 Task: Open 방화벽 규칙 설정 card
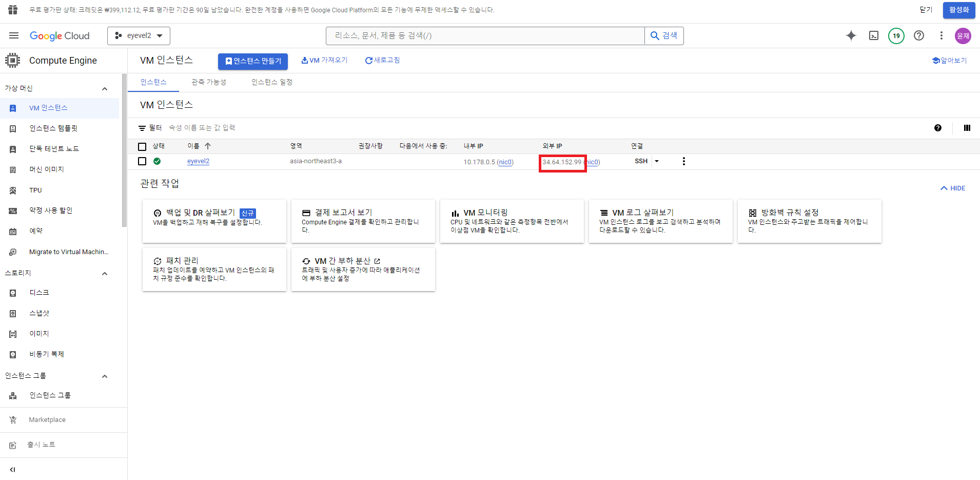pos(810,221)
